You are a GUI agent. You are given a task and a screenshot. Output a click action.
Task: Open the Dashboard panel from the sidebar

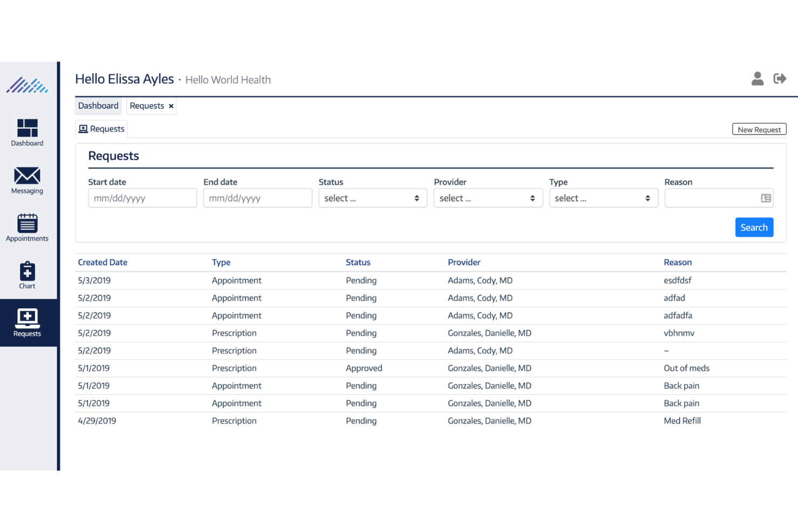[x=27, y=132]
